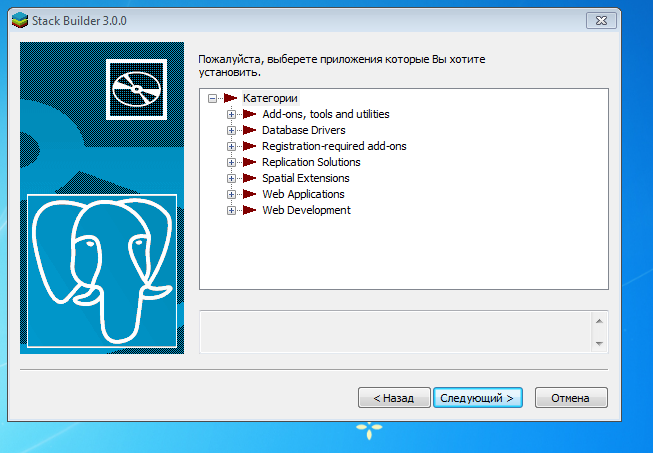This screenshot has width=653, height=453.
Task: Click the red flag icon beside Категории
Action: point(230,98)
